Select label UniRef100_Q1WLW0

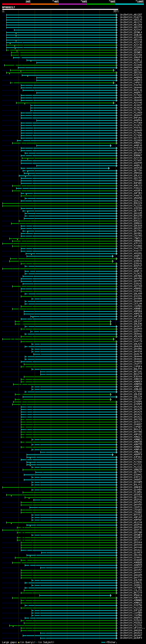[x=131, y=35]
